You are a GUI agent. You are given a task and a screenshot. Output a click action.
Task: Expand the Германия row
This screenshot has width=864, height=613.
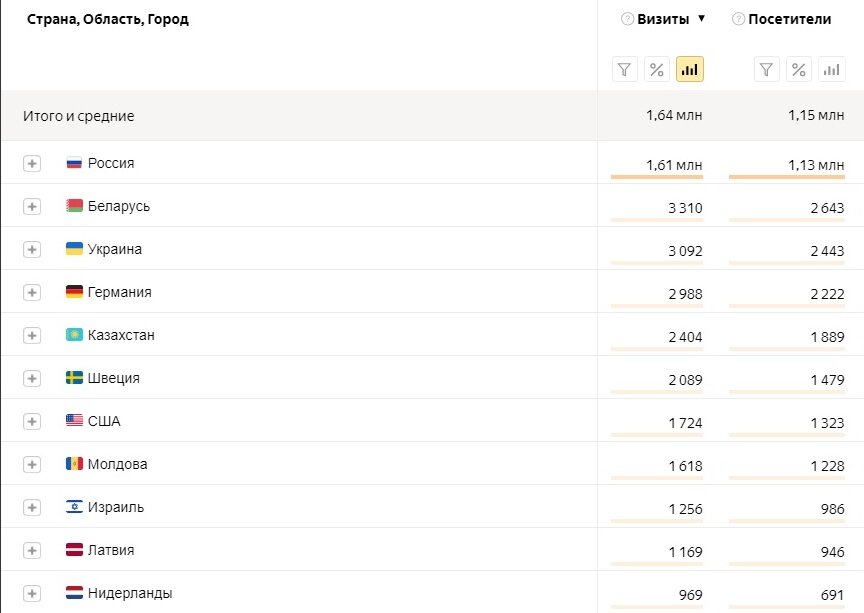click(x=32, y=292)
